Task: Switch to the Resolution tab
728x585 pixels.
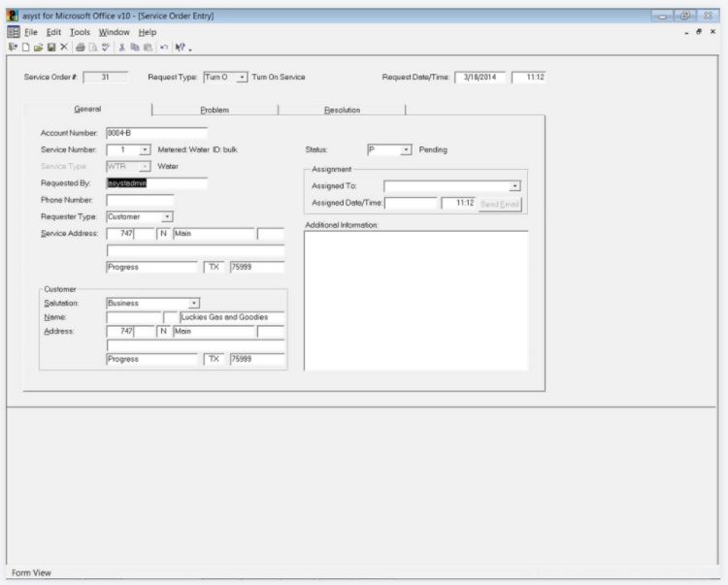Action: 343,110
